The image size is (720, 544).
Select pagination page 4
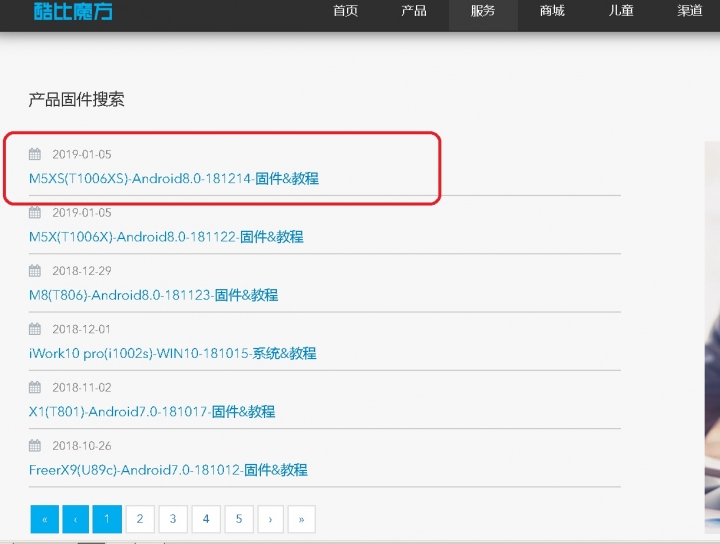tap(206, 519)
